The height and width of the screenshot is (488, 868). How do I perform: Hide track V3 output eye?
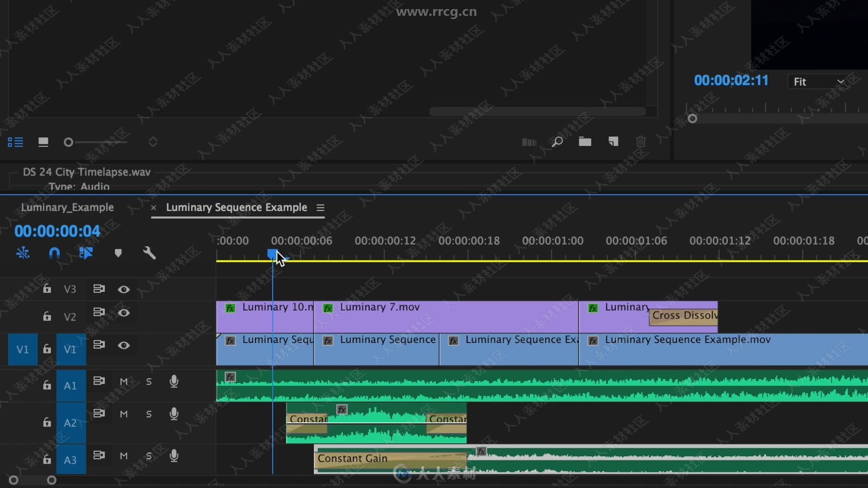coord(124,289)
